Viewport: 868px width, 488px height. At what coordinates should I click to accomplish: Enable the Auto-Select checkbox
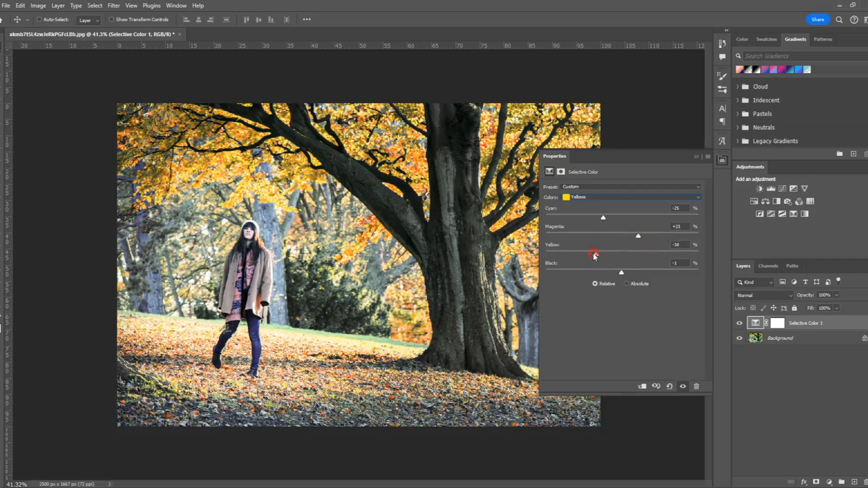[x=39, y=19]
